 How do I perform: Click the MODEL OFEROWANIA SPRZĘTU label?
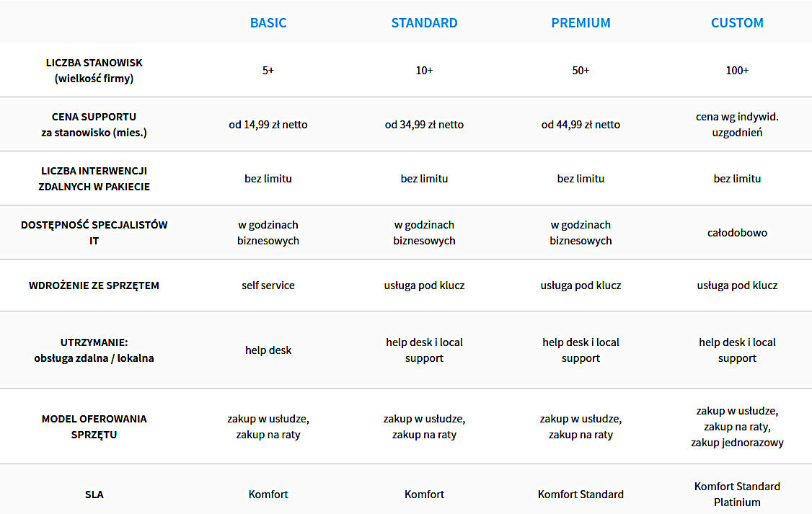tap(94, 427)
